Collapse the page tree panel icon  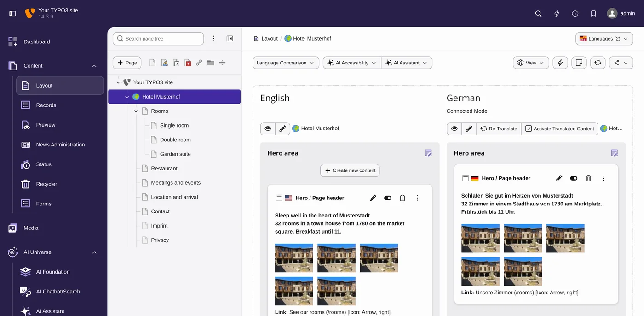pyautogui.click(x=230, y=39)
